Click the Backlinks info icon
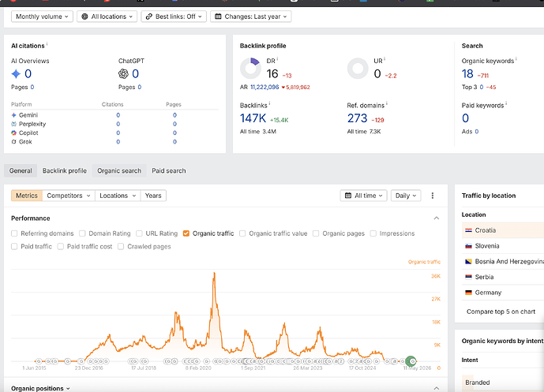544x392 pixels. pyautogui.click(x=269, y=103)
